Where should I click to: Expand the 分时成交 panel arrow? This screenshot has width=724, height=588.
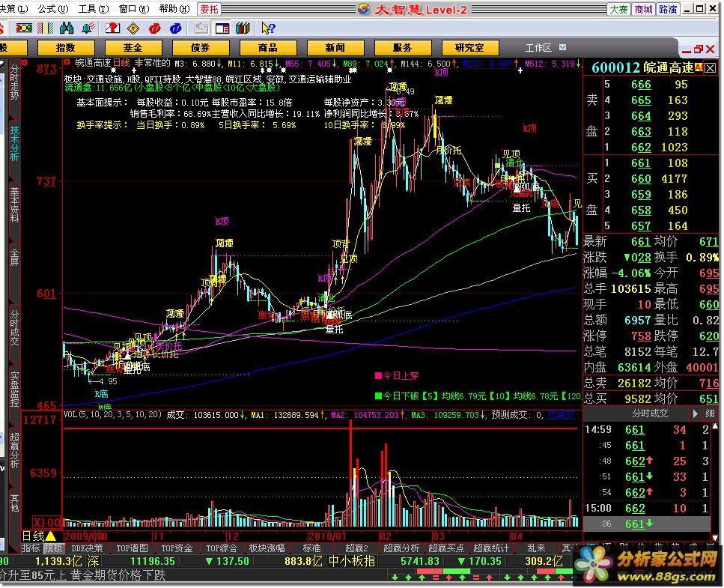696,413
